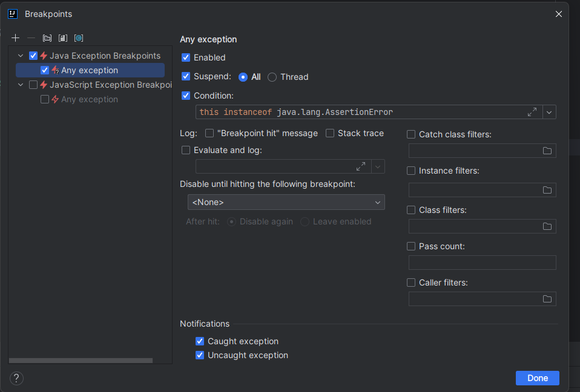The image size is (580, 392).
Task: Click the Group by package folder icon
Action: 47,38
